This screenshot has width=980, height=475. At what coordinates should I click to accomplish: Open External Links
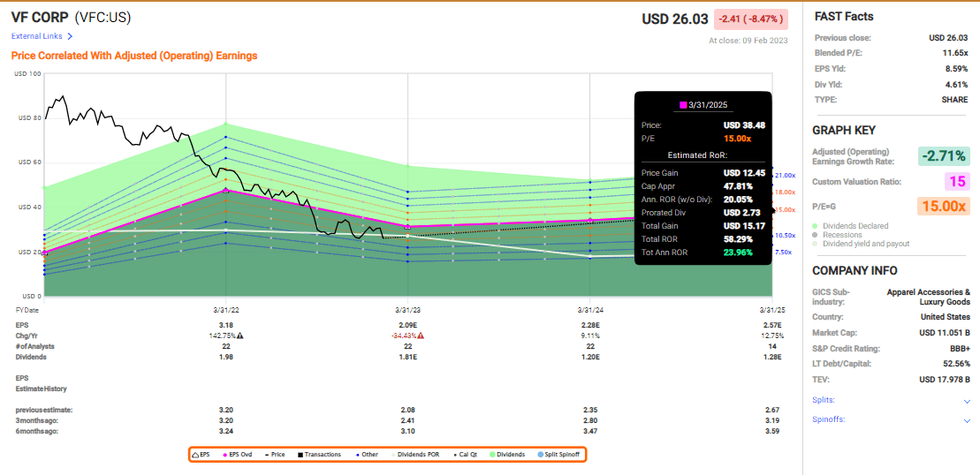pos(37,36)
